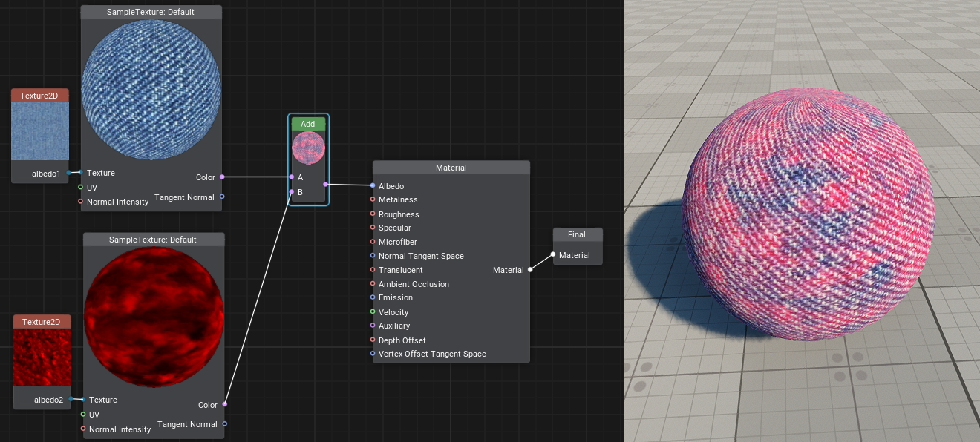
Task: Click the Depth Offset input port
Action: click(x=373, y=340)
